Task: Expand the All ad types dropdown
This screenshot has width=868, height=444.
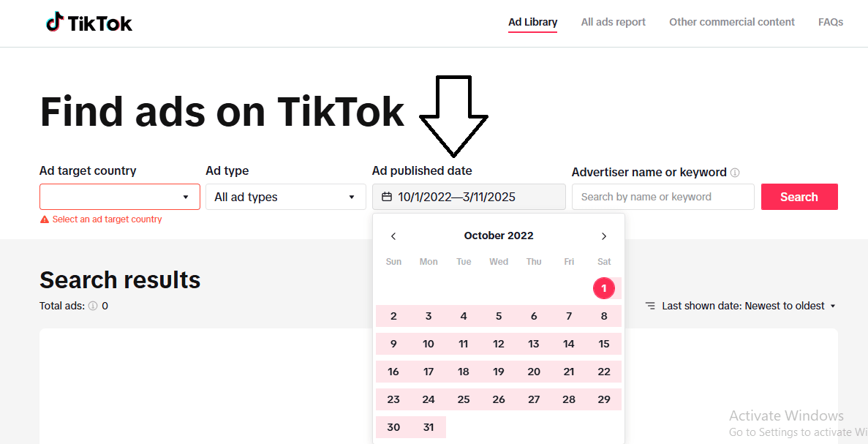Action: [x=285, y=197]
